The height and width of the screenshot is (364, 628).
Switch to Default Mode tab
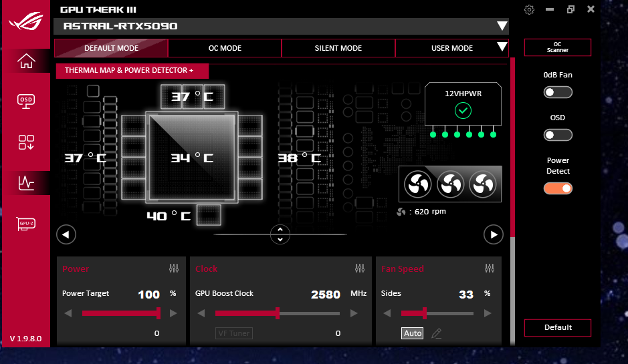(111, 48)
